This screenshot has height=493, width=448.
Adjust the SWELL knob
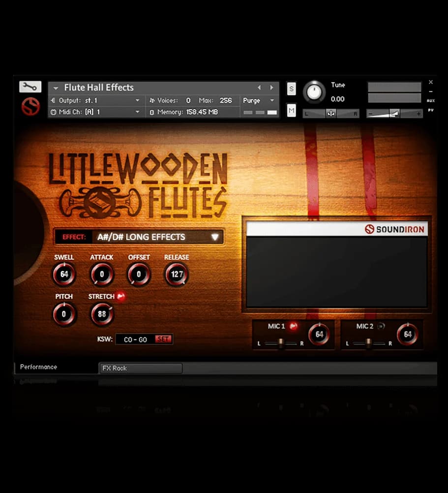coord(64,274)
